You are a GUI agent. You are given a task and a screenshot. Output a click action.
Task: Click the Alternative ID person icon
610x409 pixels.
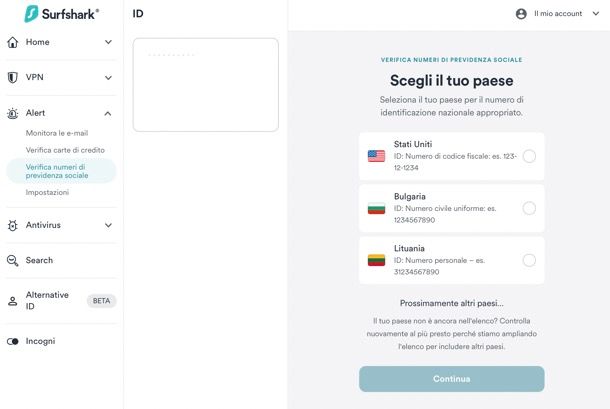[x=12, y=301]
